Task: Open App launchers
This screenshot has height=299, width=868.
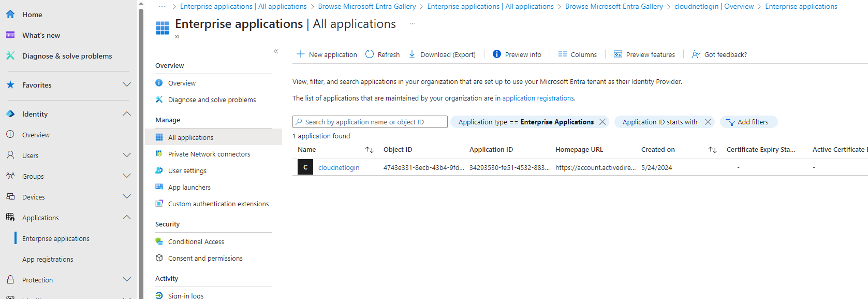Action: tap(189, 187)
